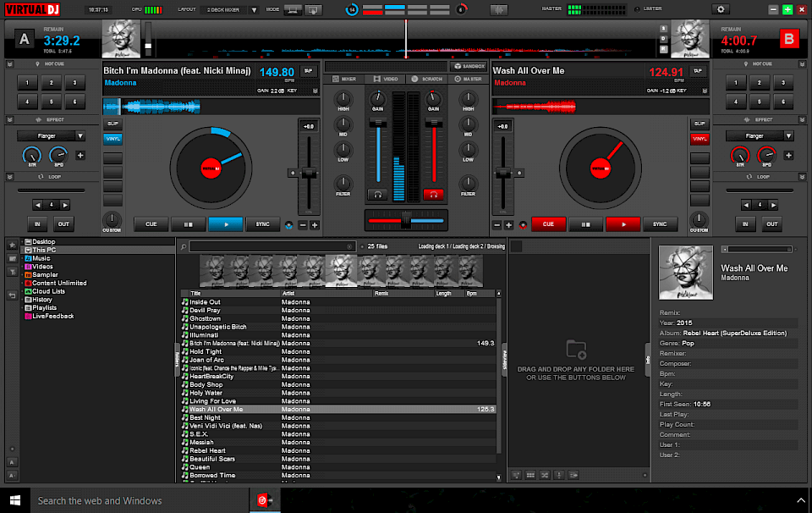Click the Sampler folder icon in tree
The image size is (812, 513).
pos(29,274)
